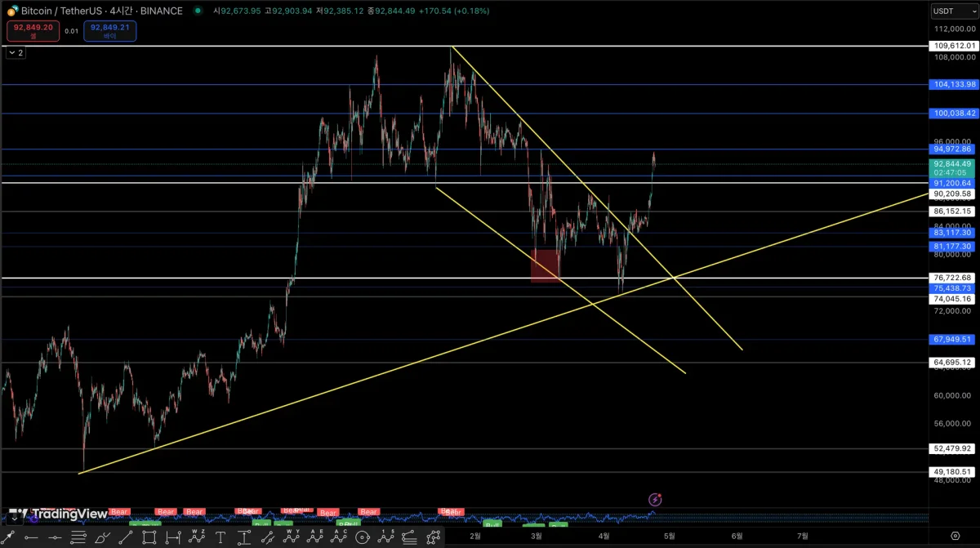980x548 pixels.
Task: Select the polyline path tool icon
Action: [x=433, y=537]
